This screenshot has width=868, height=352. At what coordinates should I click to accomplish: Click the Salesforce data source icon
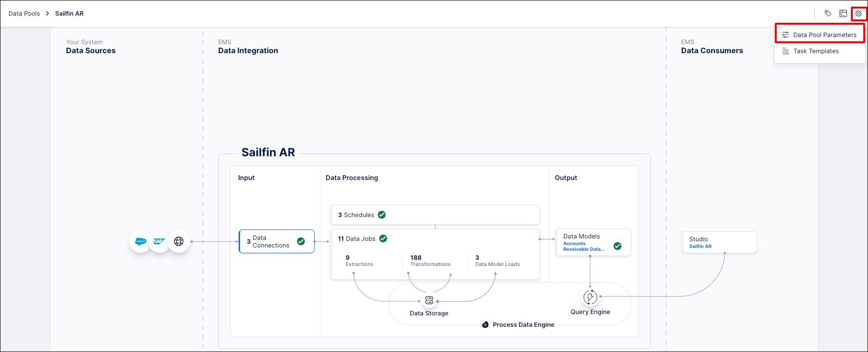(x=141, y=241)
